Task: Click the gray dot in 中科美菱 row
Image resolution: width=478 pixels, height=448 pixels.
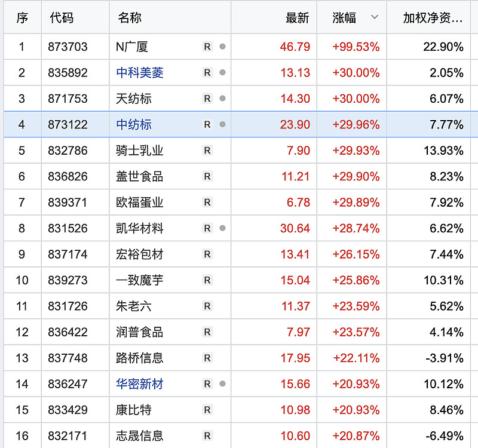Action: coord(222,72)
